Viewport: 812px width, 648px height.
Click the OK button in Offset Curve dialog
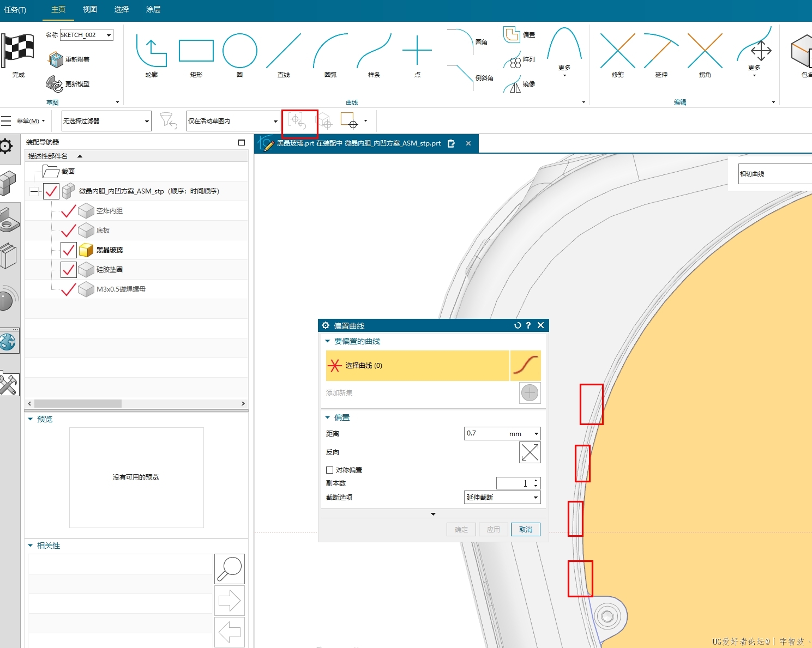461,530
